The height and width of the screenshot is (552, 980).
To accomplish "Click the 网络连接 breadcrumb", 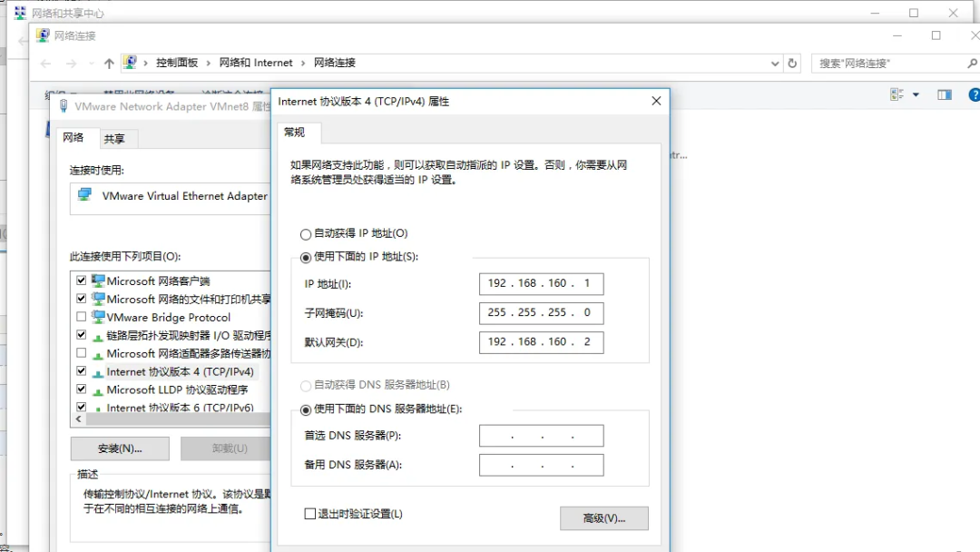I will (x=334, y=63).
